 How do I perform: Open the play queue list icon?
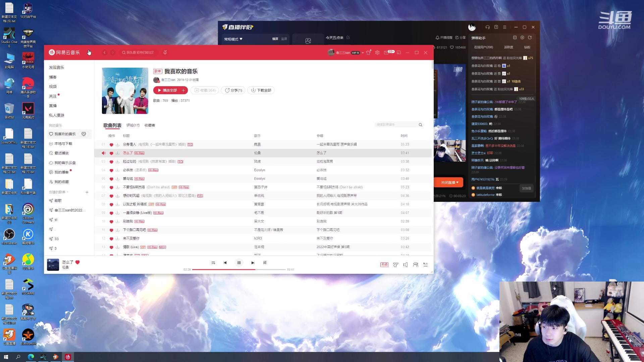[425, 265]
